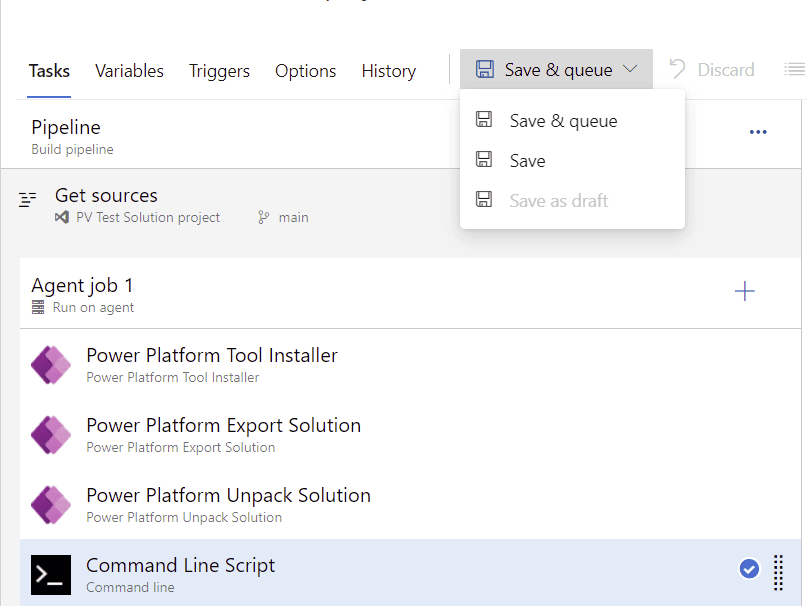Screen dimensions: 807x606
Task: Choose Save & queue from the dropdown menu
Action: [572, 120]
